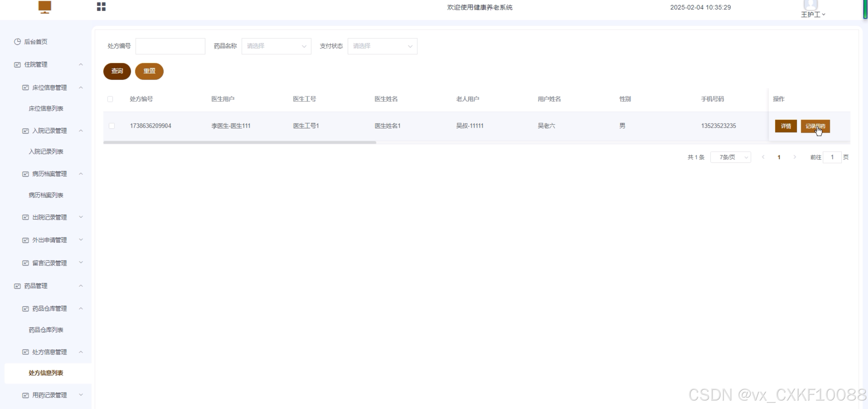Click the horizontal table scrollbar
Image resolution: width=868 pixels, height=409 pixels.
[240, 143]
